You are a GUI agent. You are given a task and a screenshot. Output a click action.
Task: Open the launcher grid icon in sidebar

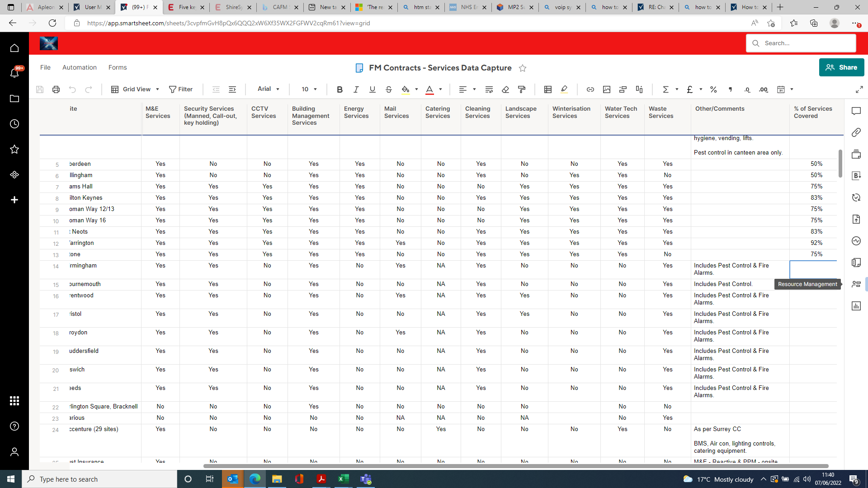(x=14, y=401)
